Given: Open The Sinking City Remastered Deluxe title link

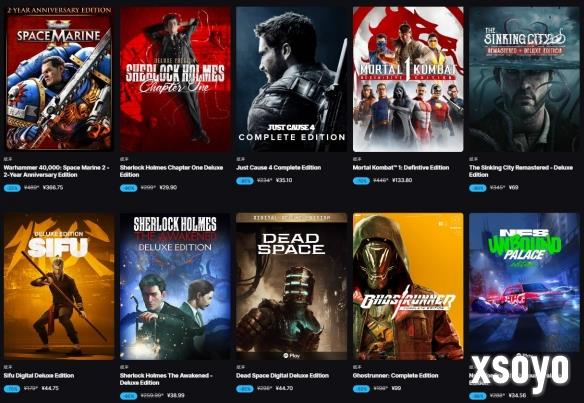Looking at the screenshot, I should pos(521,171).
